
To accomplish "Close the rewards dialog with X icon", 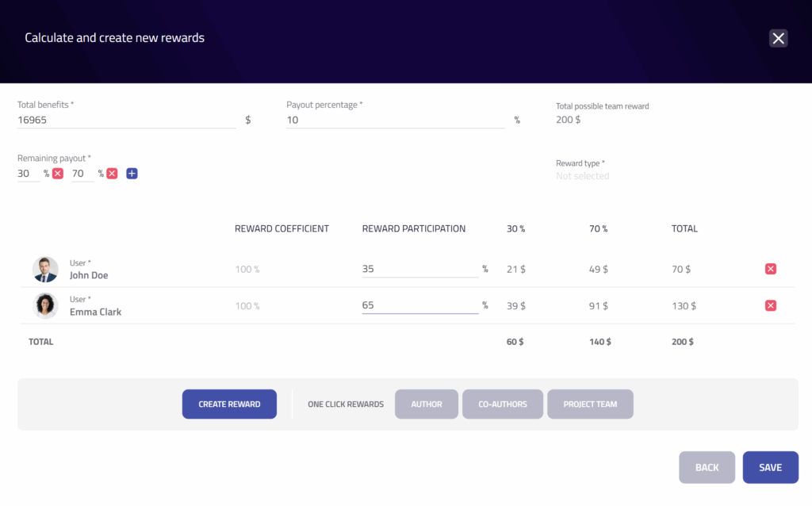I will coord(778,38).
